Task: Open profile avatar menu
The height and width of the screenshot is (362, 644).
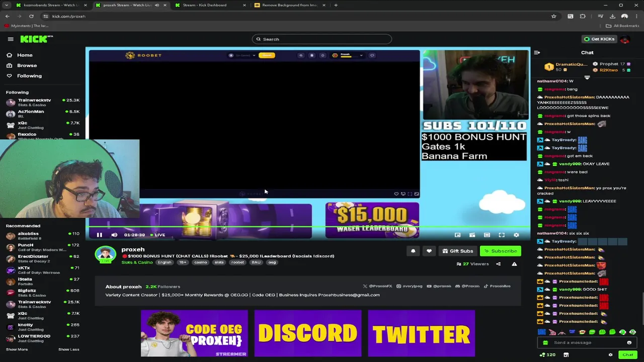Action: [x=625, y=39]
